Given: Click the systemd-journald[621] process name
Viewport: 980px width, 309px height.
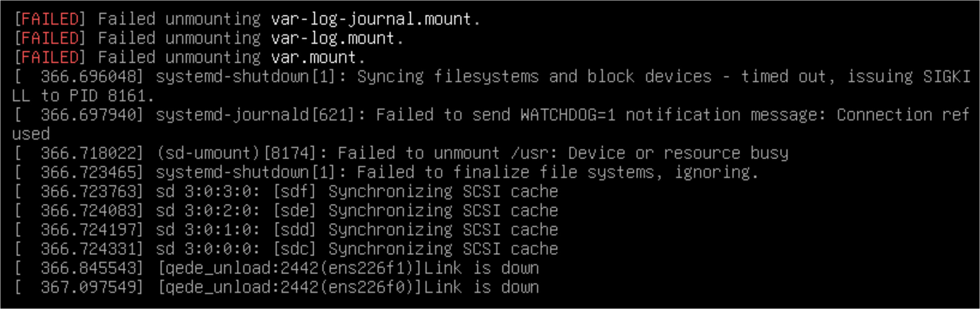Looking at the screenshot, I should tap(255, 115).
